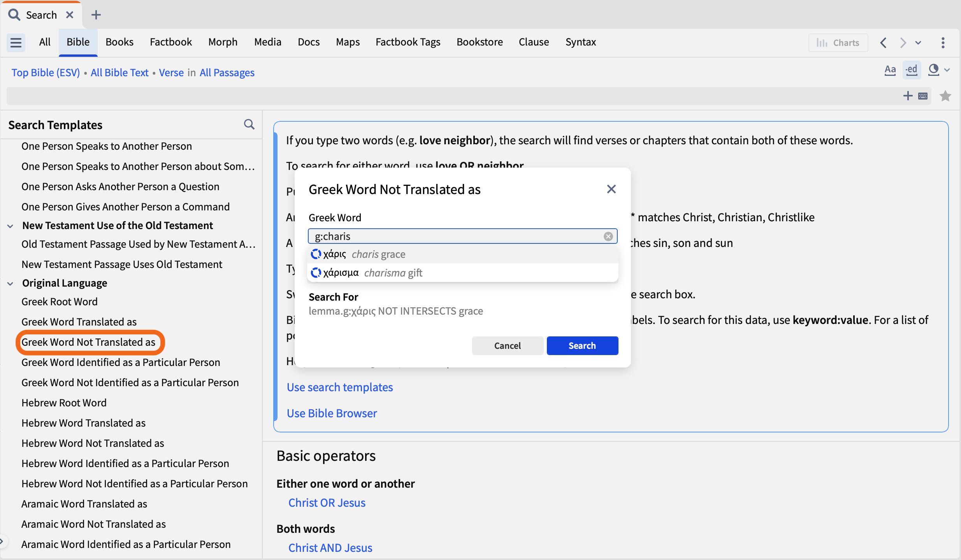Switch to the Media tab

268,42
